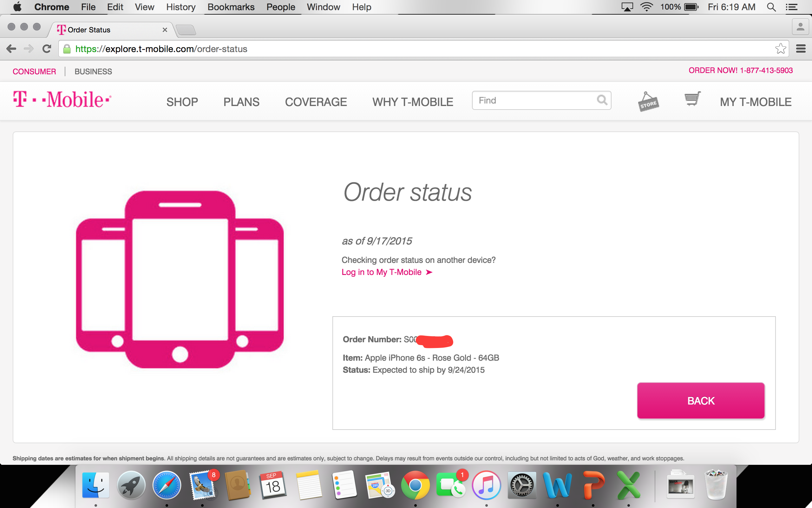
Task: Open iTunes from the Dock
Action: [486, 485]
